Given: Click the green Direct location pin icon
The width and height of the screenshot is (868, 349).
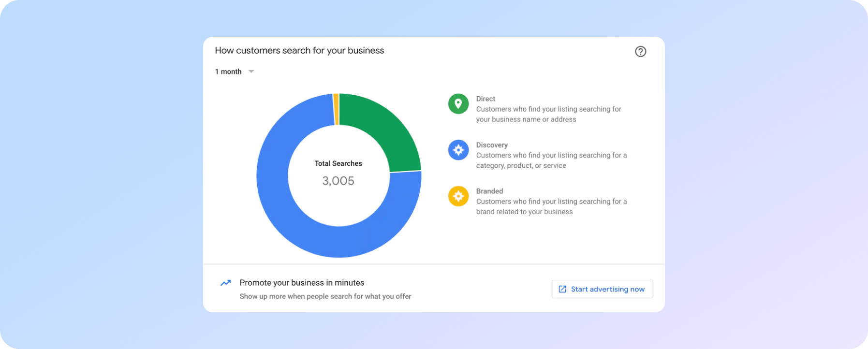Looking at the screenshot, I should (x=458, y=104).
